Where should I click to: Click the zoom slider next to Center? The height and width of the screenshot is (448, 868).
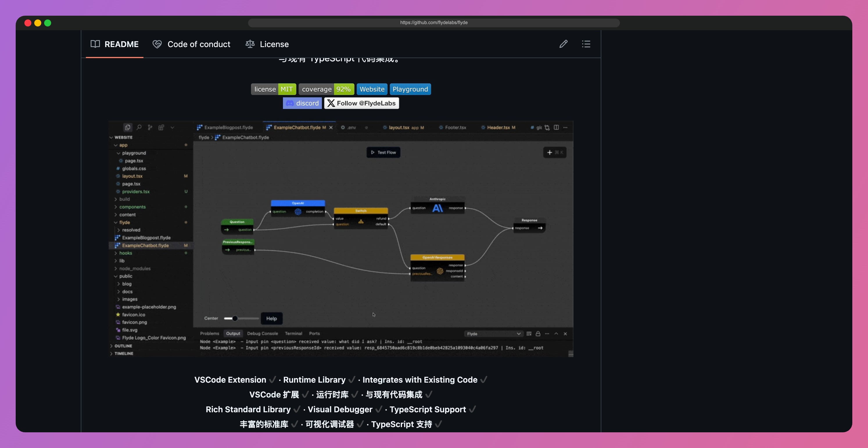pos(241,318)
